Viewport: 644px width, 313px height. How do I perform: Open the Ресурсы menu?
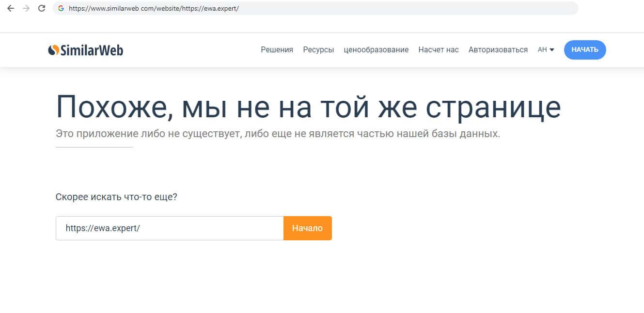point(318,49)
